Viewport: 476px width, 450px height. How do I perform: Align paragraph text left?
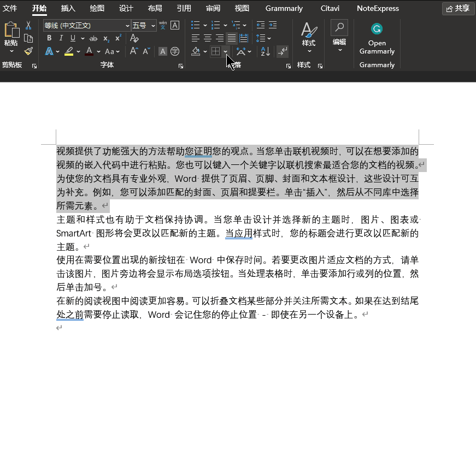click(x=196, y=38)
